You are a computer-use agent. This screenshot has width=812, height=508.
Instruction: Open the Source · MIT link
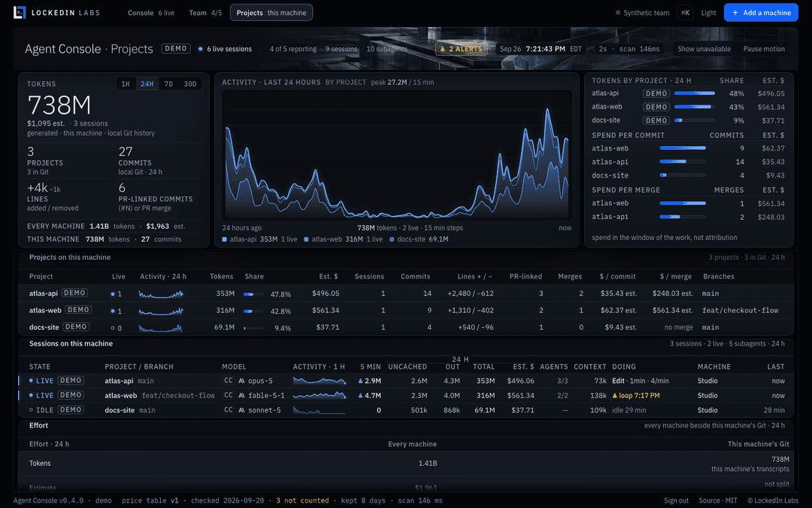718,500
